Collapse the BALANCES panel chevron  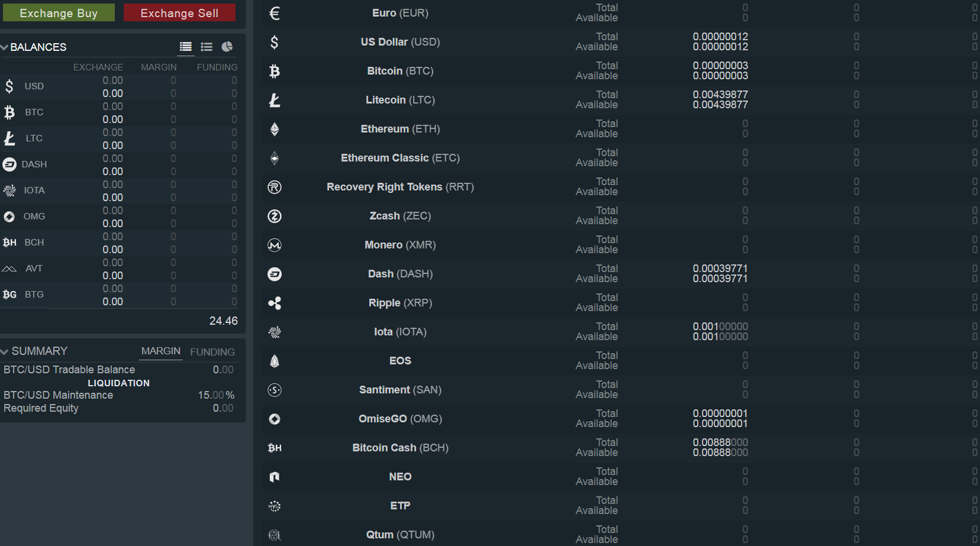(4, 47)
